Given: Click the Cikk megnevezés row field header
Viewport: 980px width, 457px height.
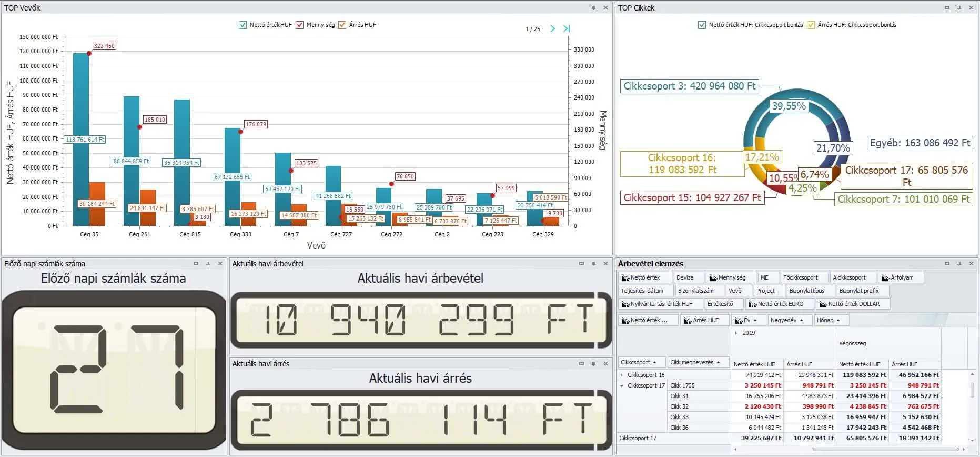Looking at the screenshot, I should (695, 362).
